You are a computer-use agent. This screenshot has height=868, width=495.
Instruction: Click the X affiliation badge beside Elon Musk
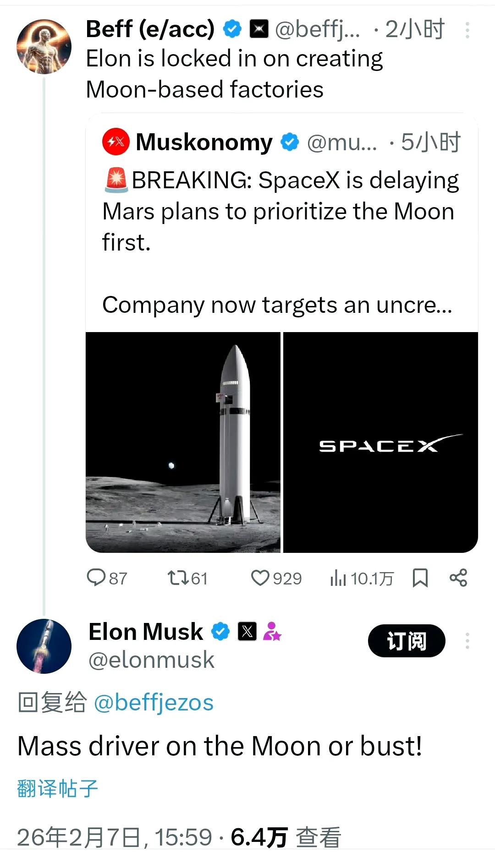point(247,631)
